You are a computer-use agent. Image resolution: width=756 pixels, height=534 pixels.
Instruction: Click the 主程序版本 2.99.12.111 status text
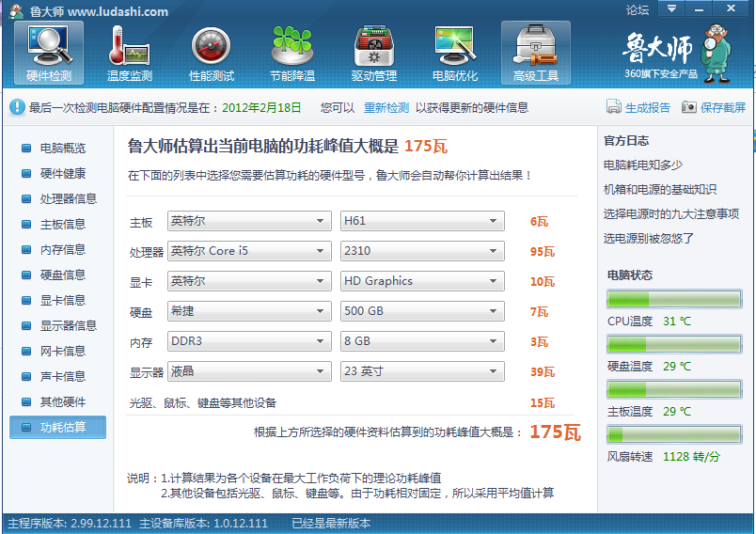(x=70, y=524)
